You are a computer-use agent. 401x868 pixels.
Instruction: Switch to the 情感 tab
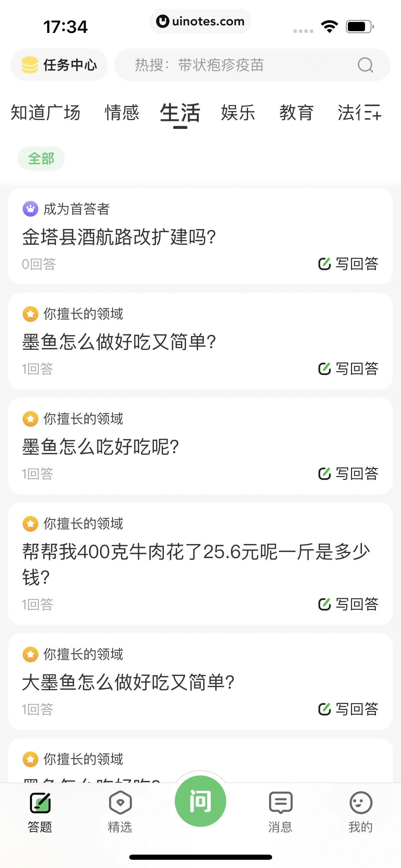pos(122,113)
